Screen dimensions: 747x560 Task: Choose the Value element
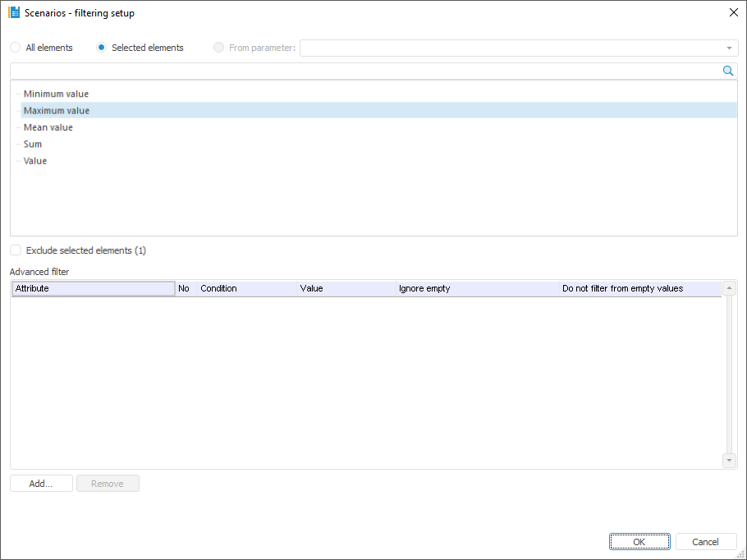click(x=35, y=161)
